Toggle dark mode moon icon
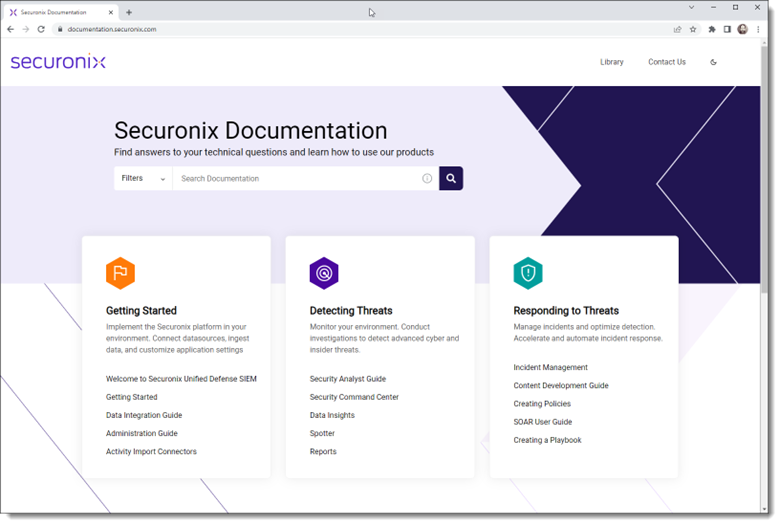This screenshot has width=780, height=525. point(713,62)
